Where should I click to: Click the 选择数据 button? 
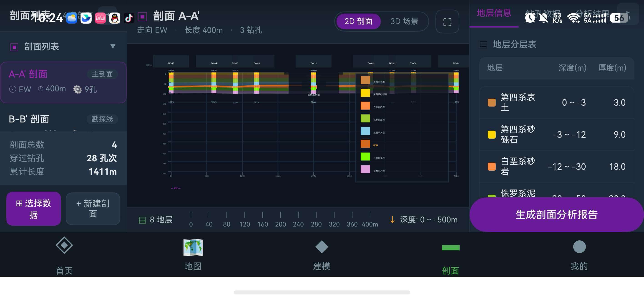click(33, 209)
